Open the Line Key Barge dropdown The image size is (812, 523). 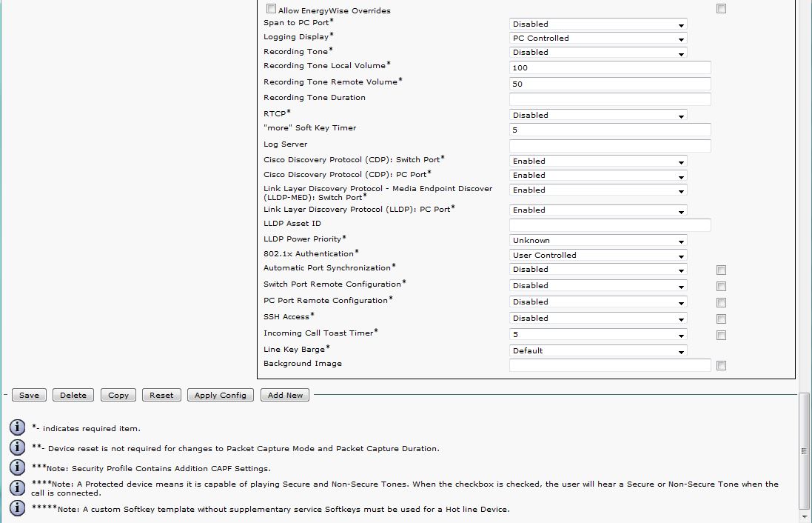pos(598,351)
